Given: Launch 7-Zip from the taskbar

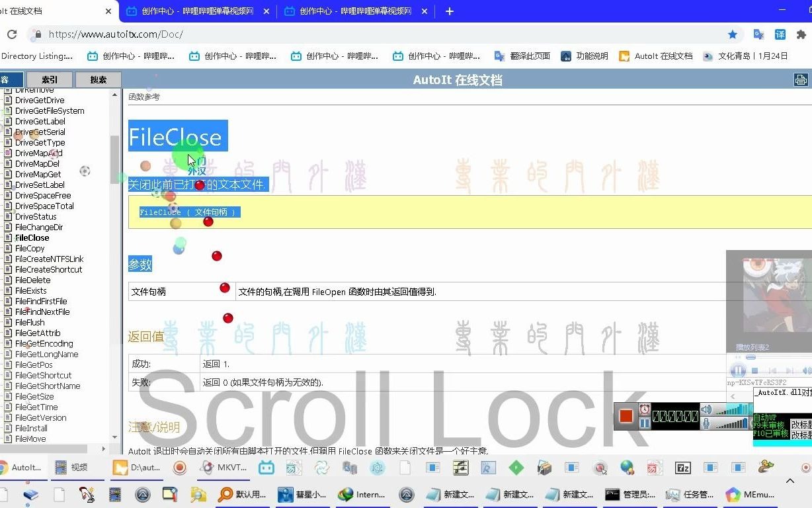Looking at the screenshot, I should click(682, 468).
